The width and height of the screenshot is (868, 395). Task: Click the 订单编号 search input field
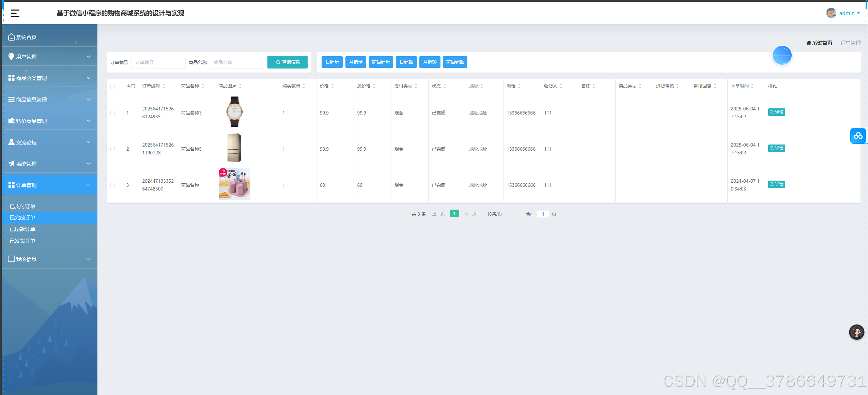pyautogui.click(x=158, y=62)
